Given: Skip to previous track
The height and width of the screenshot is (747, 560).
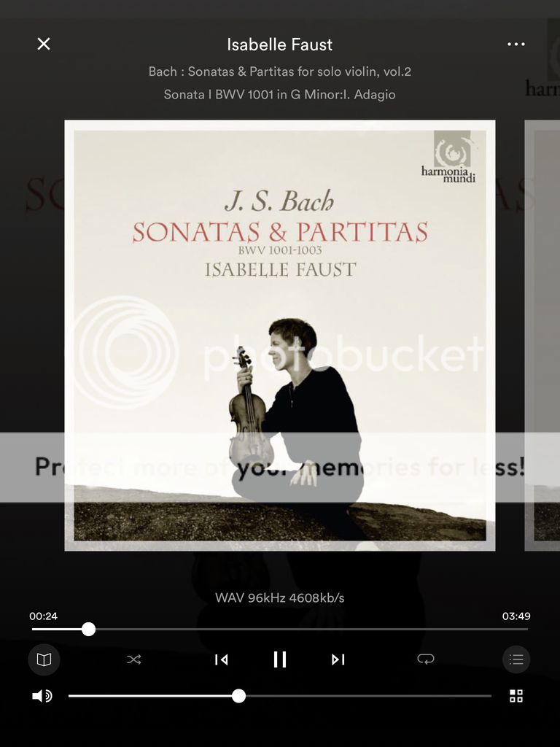Looking at the screenshot, I should pos(221,659).
